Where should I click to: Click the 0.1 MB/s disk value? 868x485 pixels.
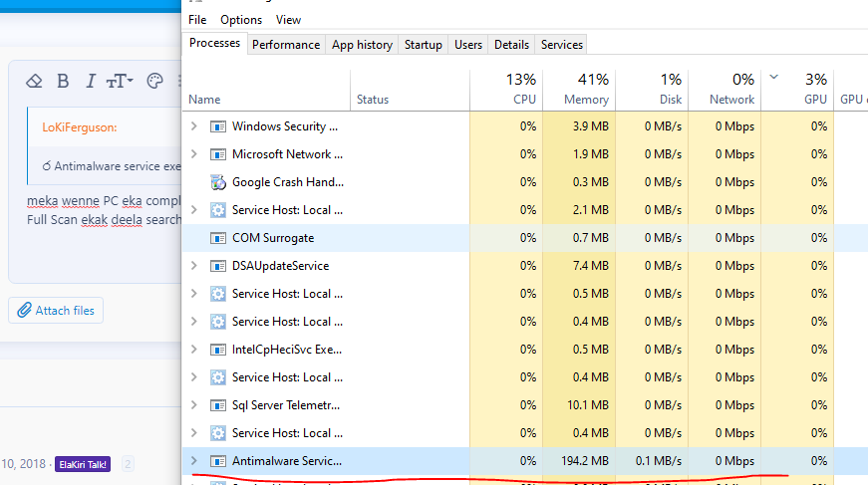point(658,461)
